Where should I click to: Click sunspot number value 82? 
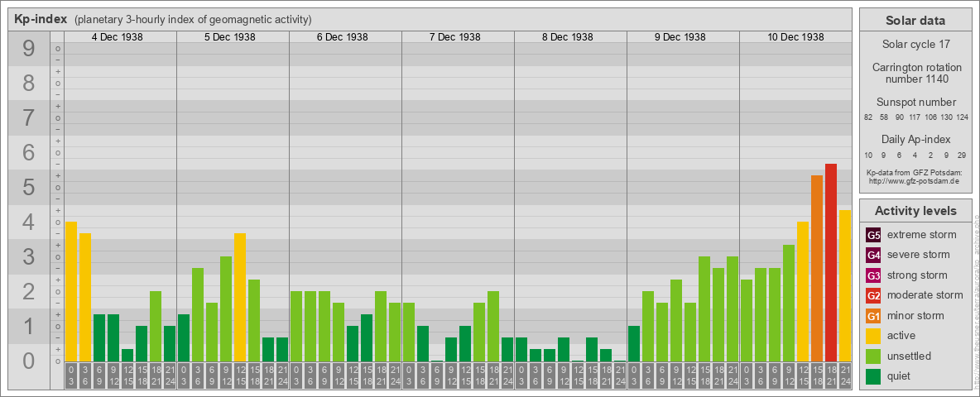point(868,117)
